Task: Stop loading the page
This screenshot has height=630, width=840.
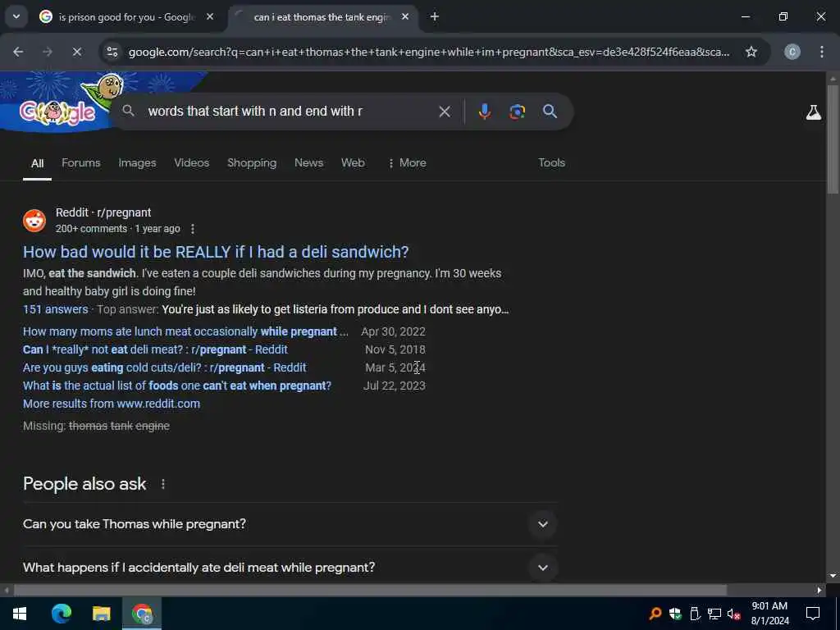Action: 76,52
